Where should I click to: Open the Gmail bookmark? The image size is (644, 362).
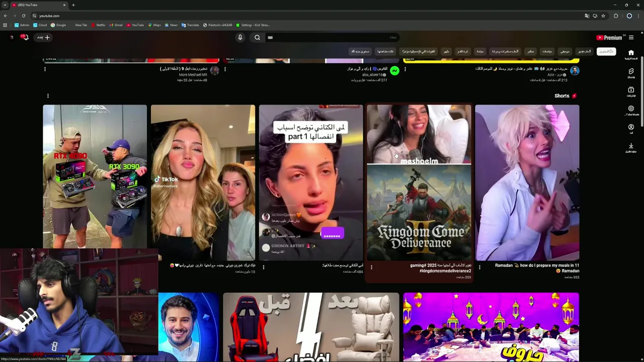point(116,25)
